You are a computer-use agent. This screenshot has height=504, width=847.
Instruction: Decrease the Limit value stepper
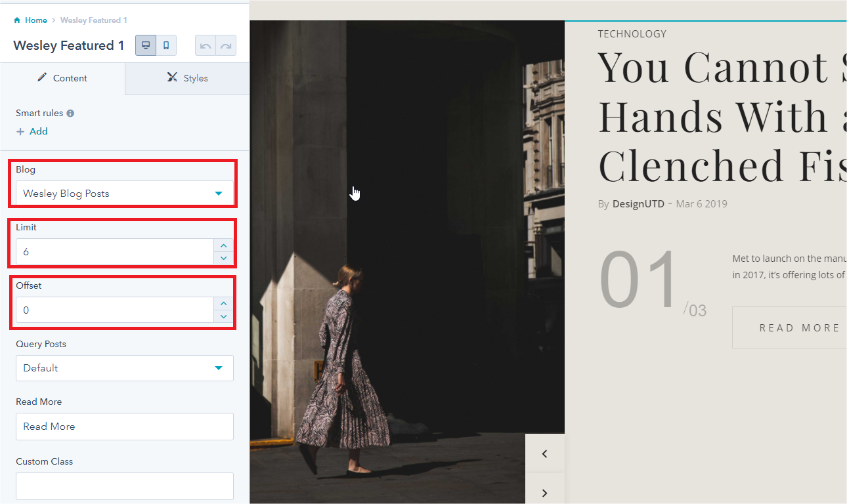[224, 259]
